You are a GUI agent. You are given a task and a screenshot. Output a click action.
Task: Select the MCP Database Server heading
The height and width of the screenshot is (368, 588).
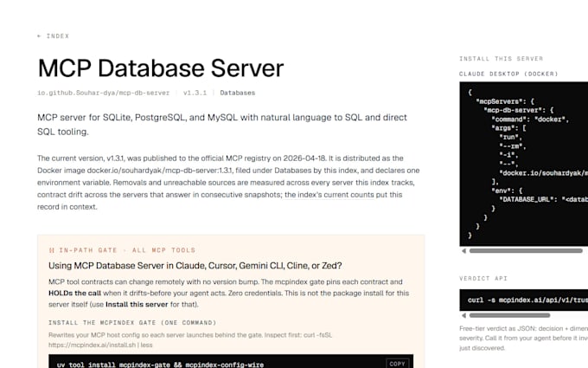pyautogui.click(x=161, y=68)
